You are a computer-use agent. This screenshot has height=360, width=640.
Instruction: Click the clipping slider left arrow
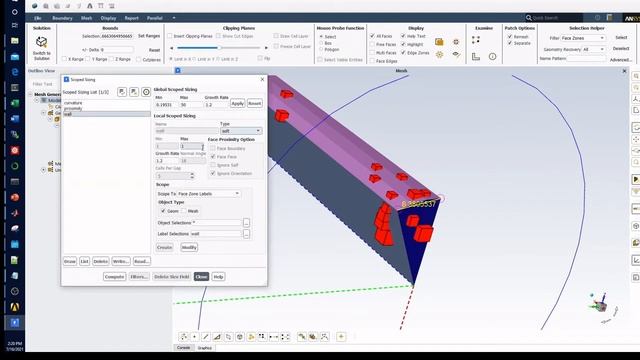pos(171,48)
